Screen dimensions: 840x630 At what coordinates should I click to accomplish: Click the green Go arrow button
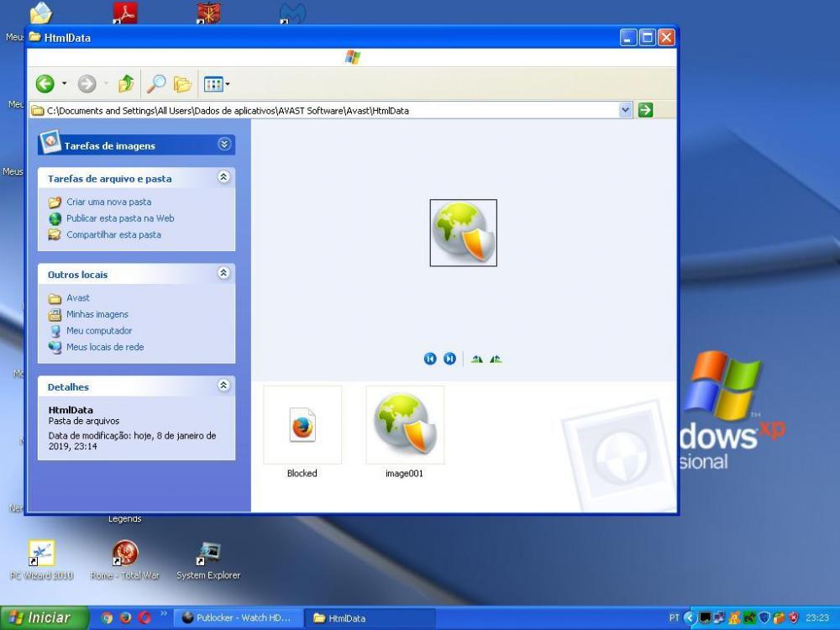(x=645, y=110)
